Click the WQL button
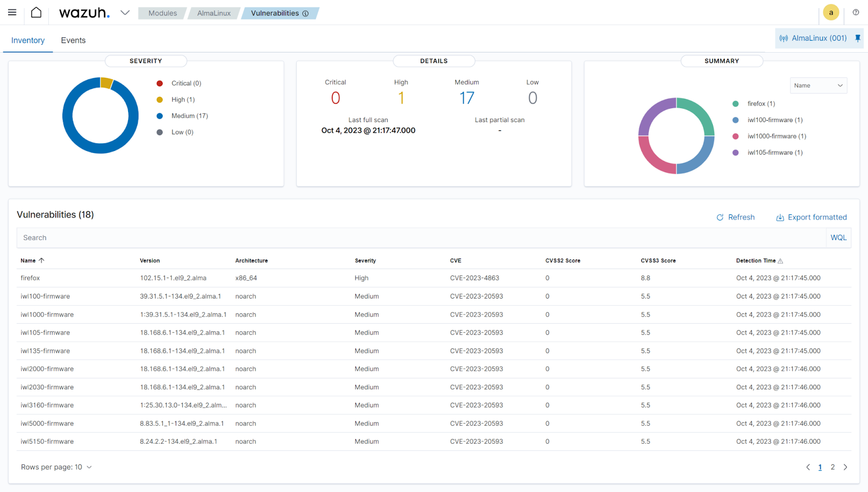This screenshot has width=868, height=492. click(x=838, y=238)
